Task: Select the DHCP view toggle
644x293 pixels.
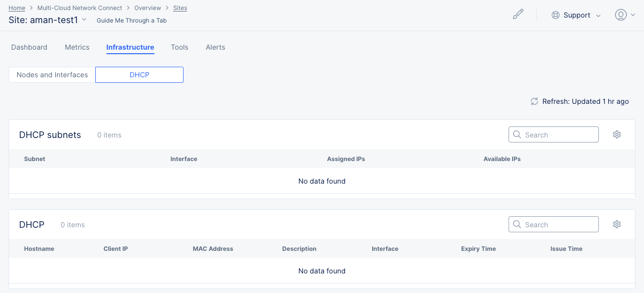Action: [139, 74]
